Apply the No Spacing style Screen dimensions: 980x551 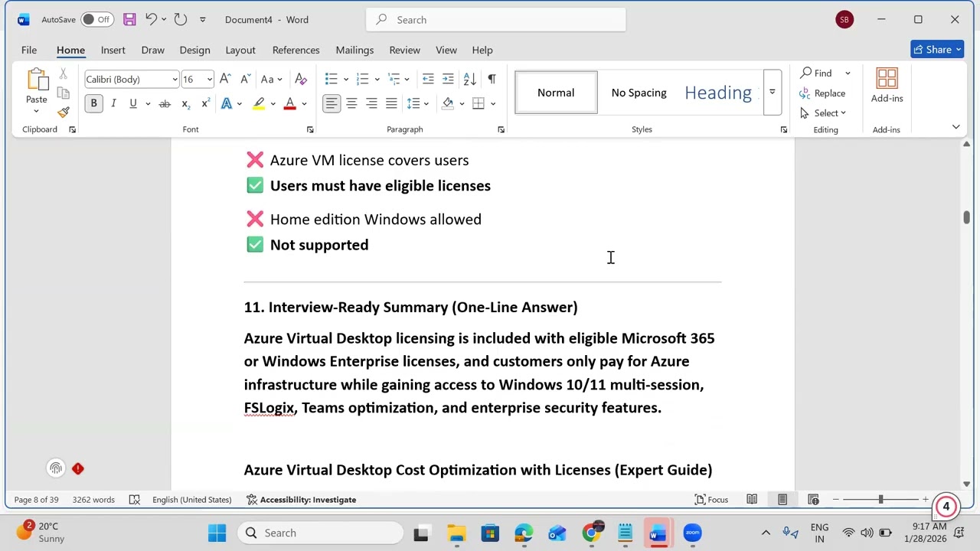point(639,93)
